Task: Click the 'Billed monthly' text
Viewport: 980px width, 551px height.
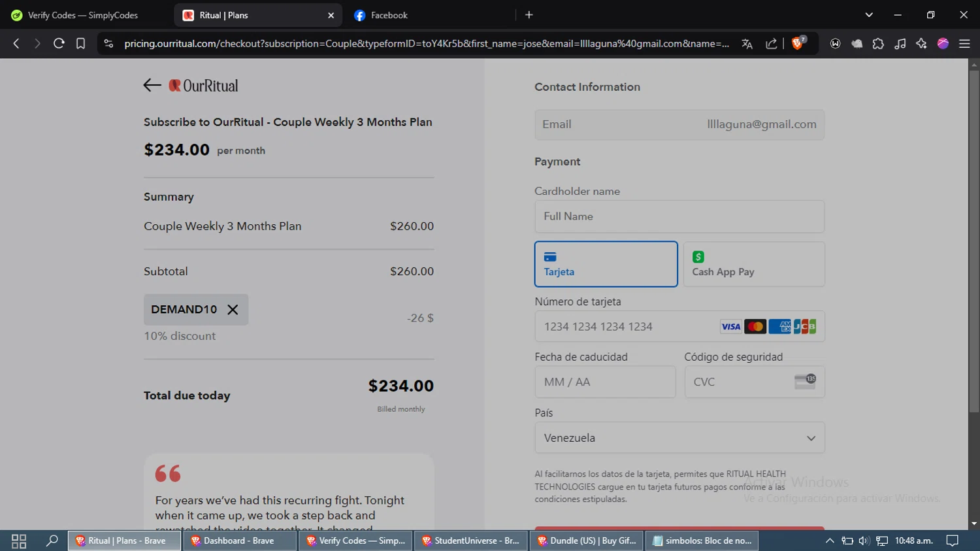Action: pos(401,409)
